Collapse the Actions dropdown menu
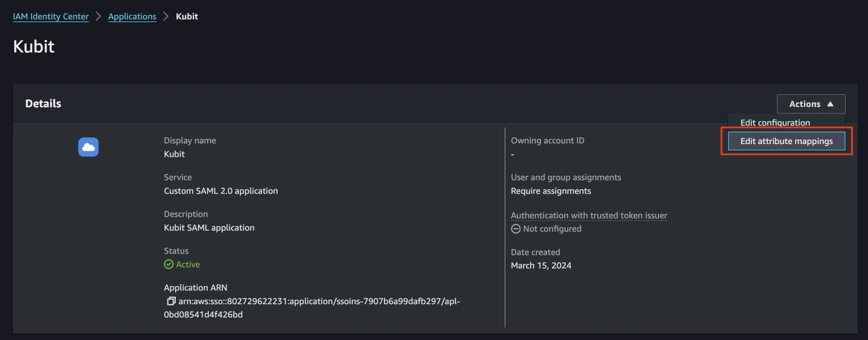 [x=811, y=104]
